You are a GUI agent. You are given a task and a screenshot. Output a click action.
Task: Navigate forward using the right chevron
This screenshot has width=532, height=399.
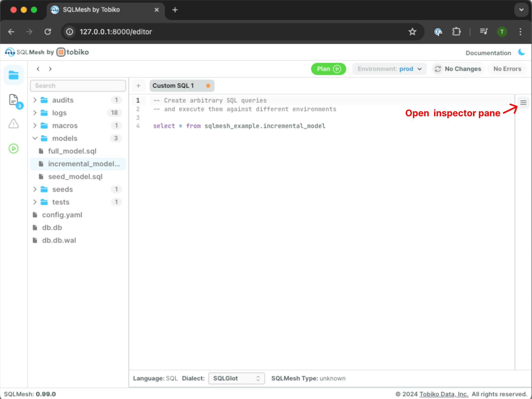(x=50, y=69)
